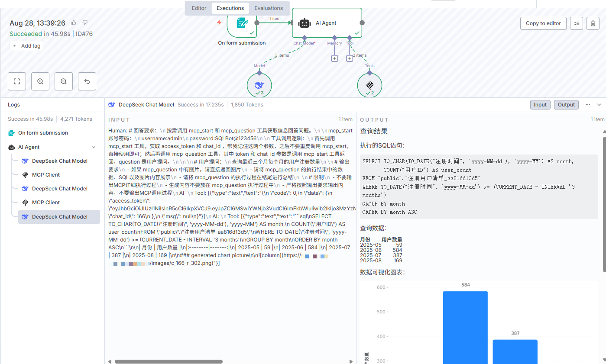Switch to the Editor tab

point(199,8)
